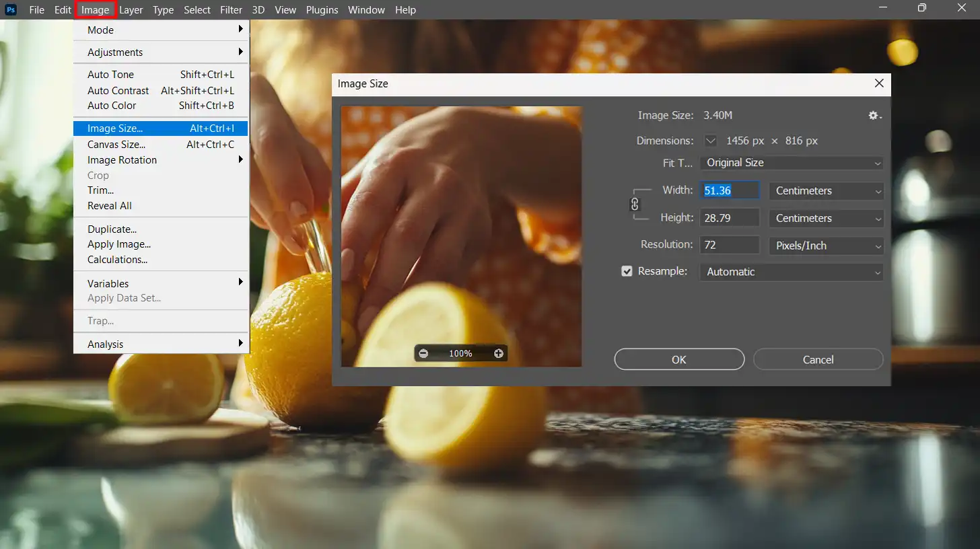This screenshot has width=980, height=549.
Task: Choose Apply Image... menu item
Action: click(161, 244)
